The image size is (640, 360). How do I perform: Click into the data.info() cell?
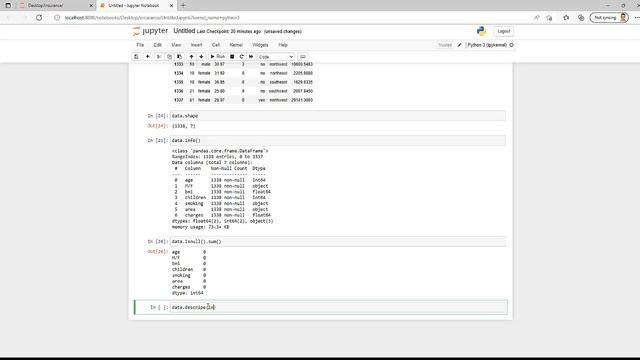[338, 140]
